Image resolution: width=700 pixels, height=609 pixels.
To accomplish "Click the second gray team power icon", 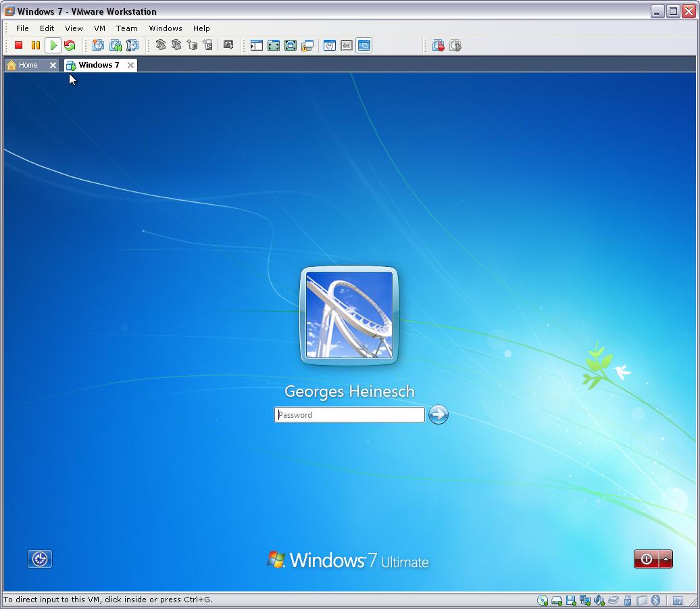I will [176, 45].
